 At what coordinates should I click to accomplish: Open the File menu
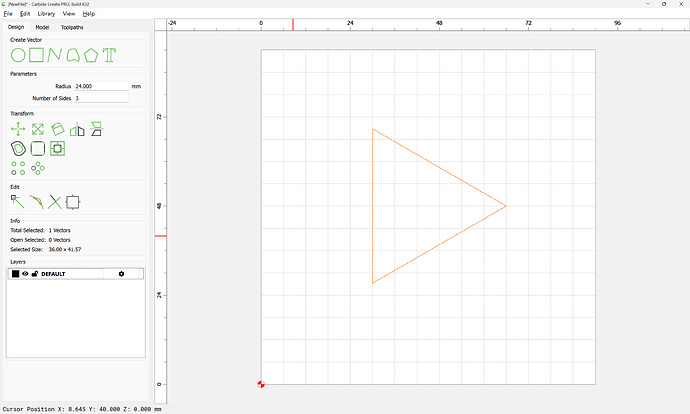click(x=8, y=14)
